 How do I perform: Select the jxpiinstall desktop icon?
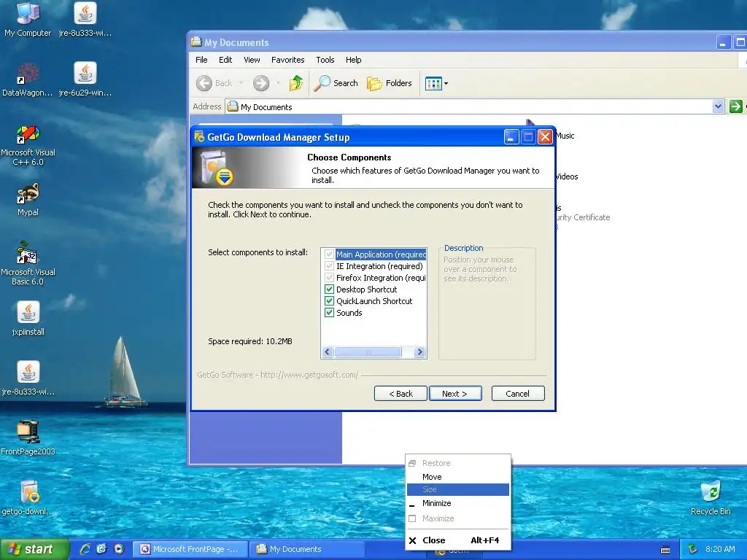click(x=28, y=318)
